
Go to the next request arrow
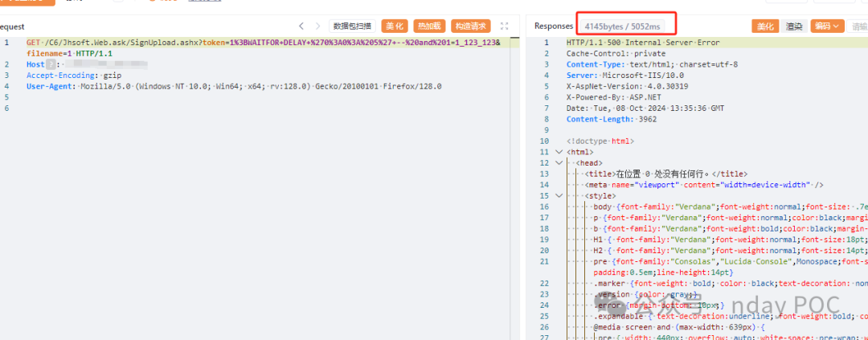click(317, 26)
